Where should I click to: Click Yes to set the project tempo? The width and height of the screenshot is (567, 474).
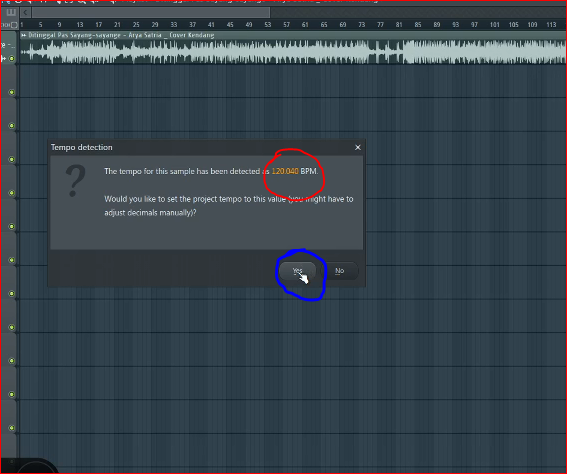(297, 271)
